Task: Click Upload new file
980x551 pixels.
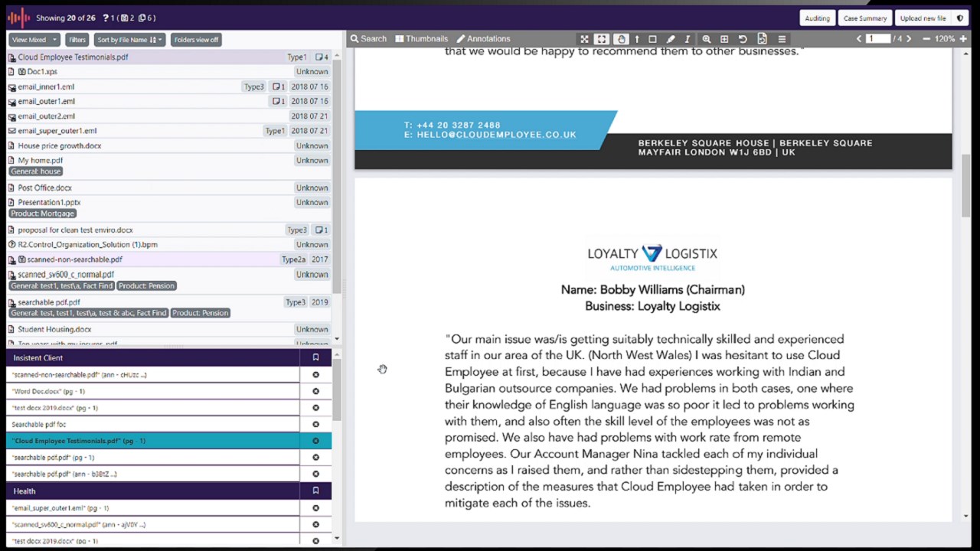Action: 923,18
